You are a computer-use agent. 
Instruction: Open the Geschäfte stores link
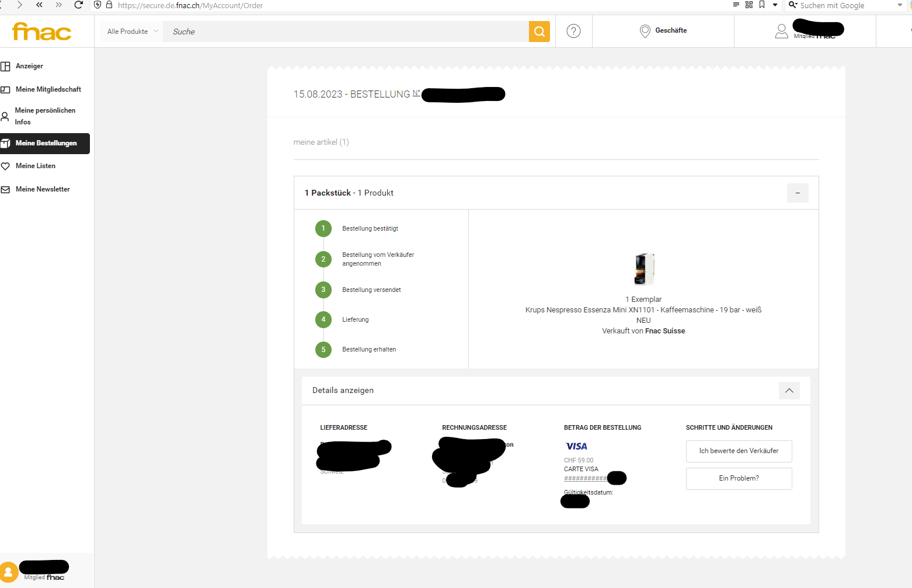tap(671, 30)
